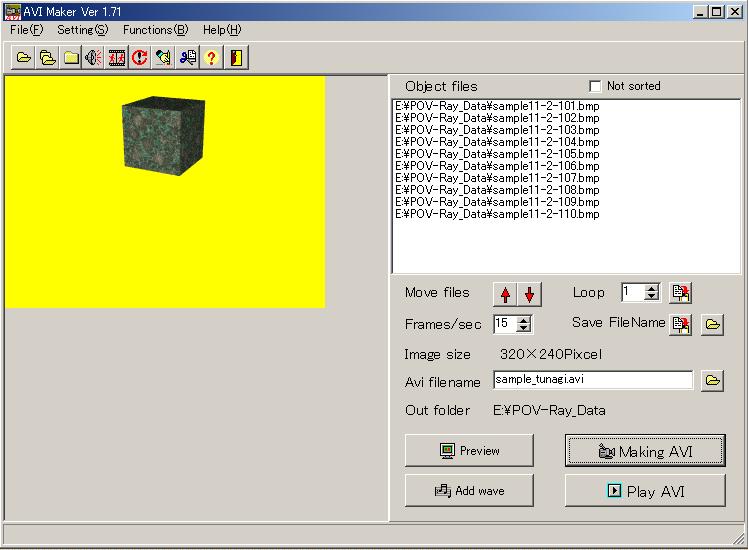Viewport: 748px width, 550px height.
Task: Increase the Loop count spinner
Action: click(x=652, y=288)
